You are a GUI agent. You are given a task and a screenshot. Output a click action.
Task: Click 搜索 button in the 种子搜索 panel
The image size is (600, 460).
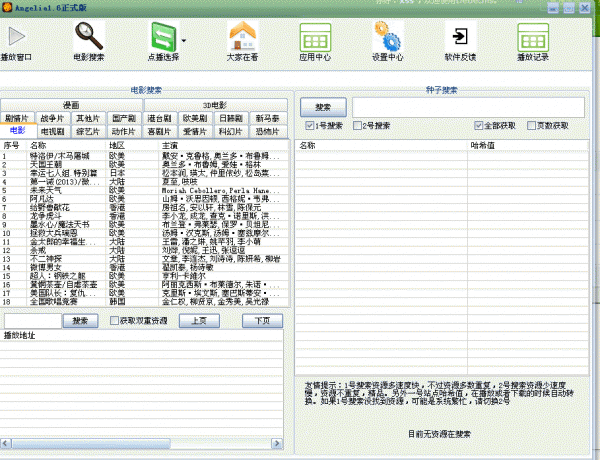click(x=323, y=106)
